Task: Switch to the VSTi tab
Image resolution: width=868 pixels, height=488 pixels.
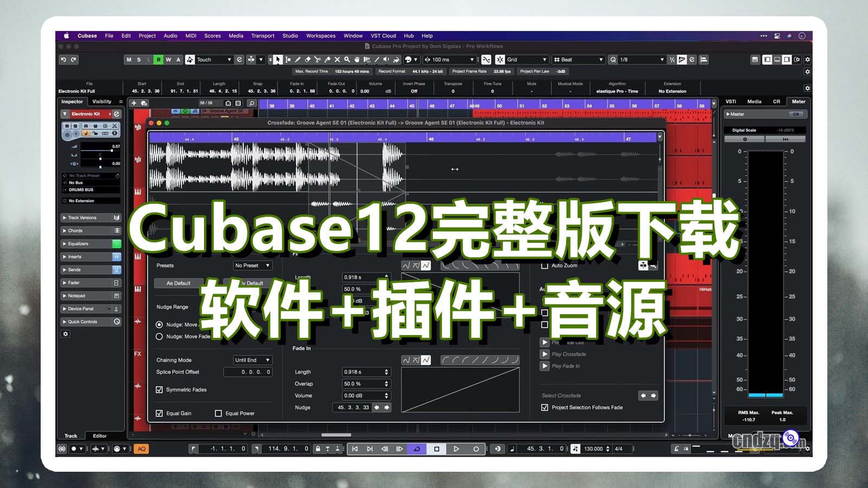Action: coord(731,101)
